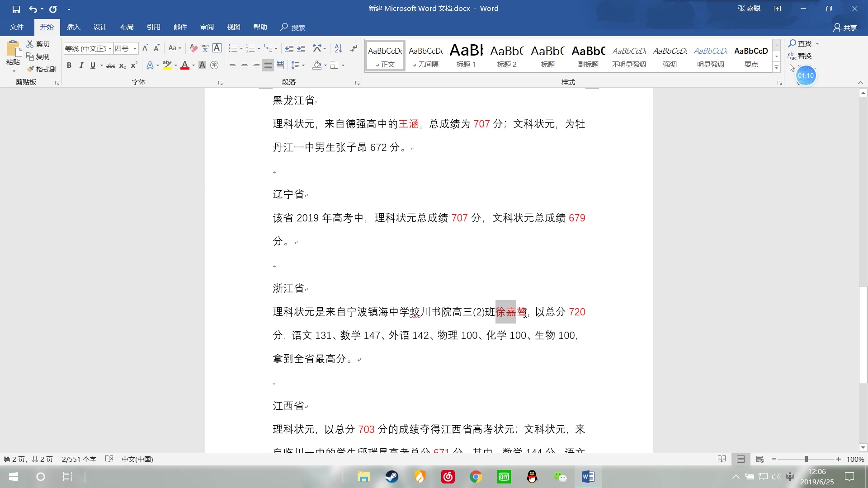
Task: Click the zoom slider handle
Action: pos(806,459)
